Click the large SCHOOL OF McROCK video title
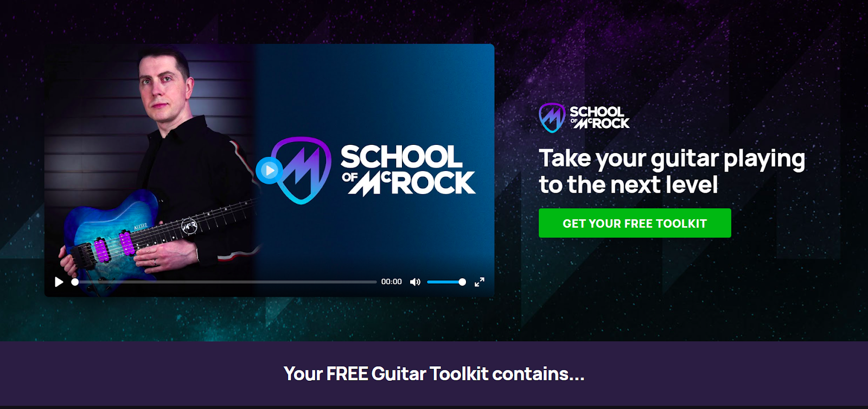Image resolution: width=868 pixels, height=409 pixels. click(408, 170)
